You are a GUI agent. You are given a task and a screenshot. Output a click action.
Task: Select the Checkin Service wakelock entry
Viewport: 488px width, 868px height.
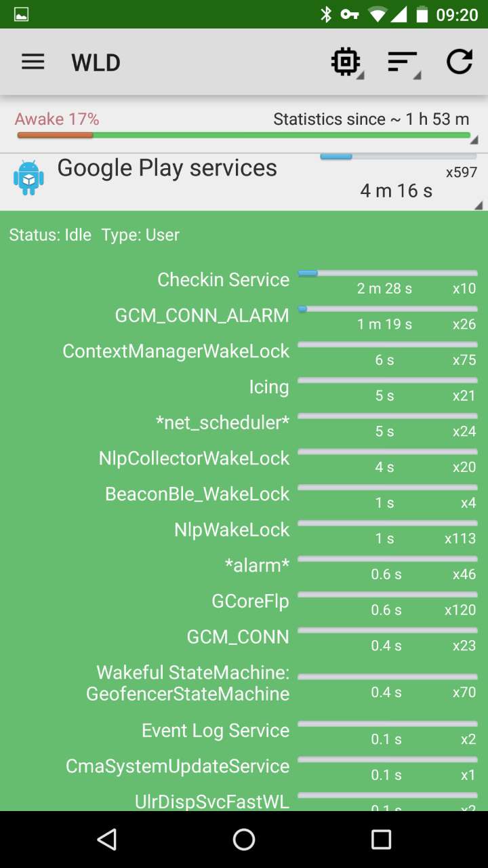click(244, 280)
